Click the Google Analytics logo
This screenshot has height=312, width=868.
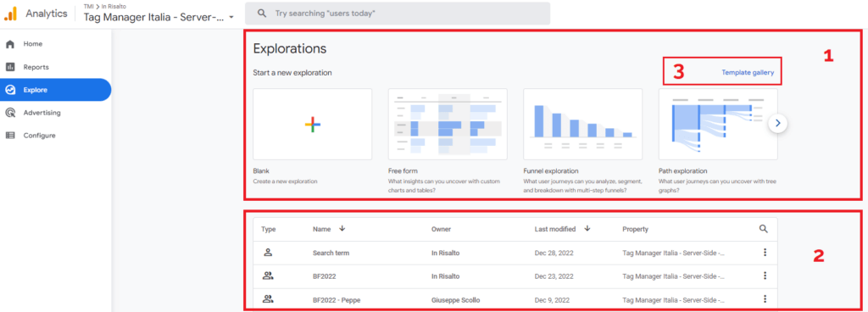(x=10, y=14)
